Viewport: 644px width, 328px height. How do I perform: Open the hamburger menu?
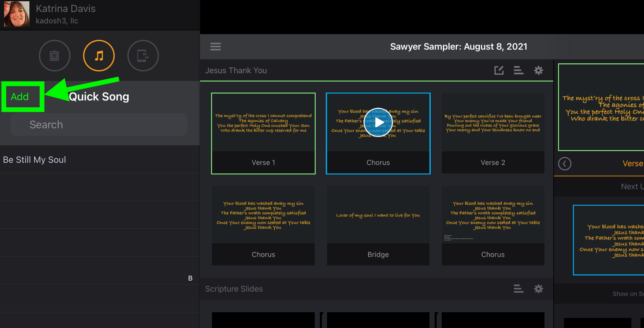[x=216, y=46]
